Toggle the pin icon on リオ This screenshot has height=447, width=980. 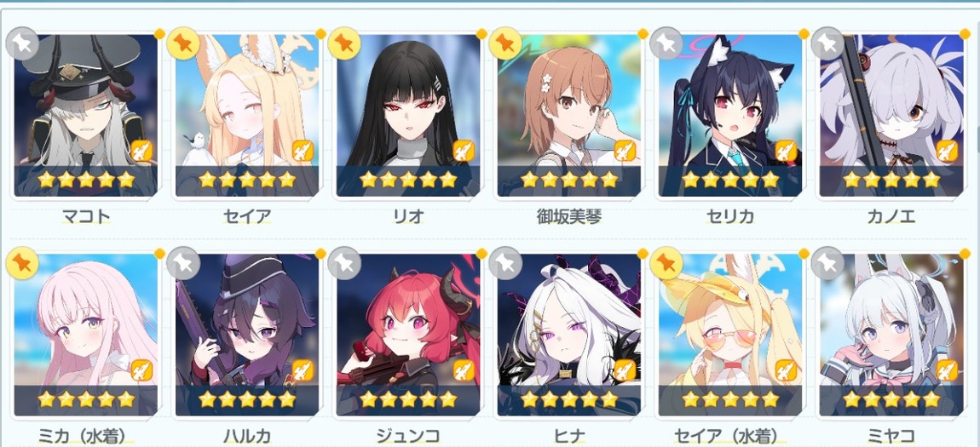(344, 43)
